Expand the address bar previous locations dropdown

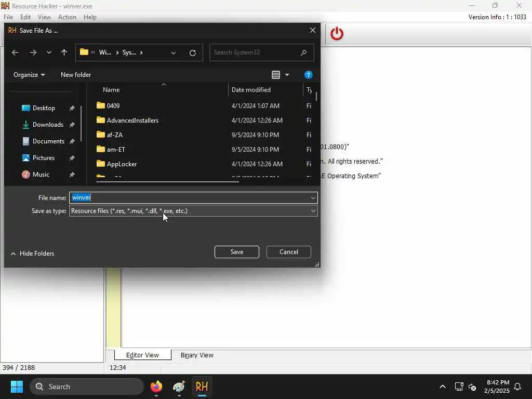(174, 53)
